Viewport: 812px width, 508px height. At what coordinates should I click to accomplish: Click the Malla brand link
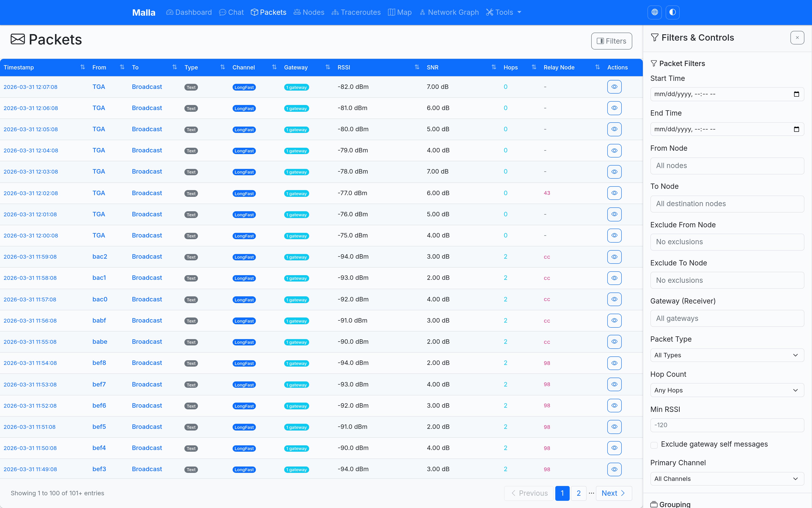(x=144, y=12)
